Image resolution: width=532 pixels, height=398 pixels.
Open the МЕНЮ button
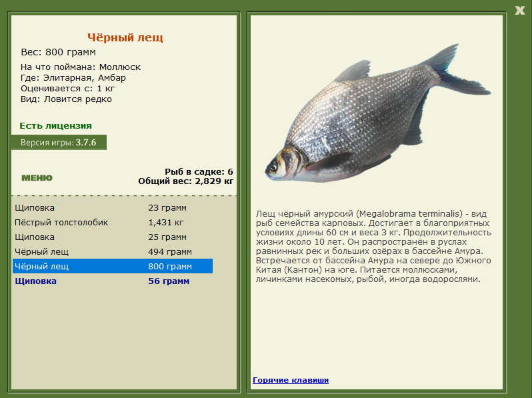tap(37, 178)
